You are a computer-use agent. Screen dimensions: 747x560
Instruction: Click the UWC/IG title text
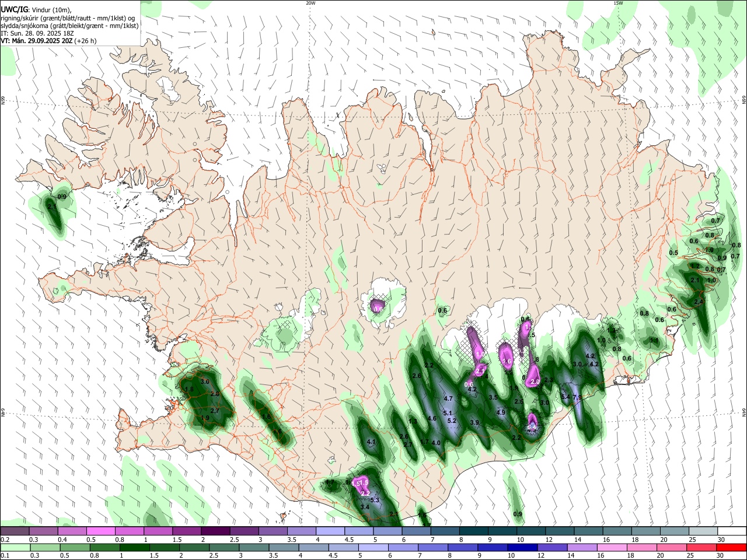(14, 9)
